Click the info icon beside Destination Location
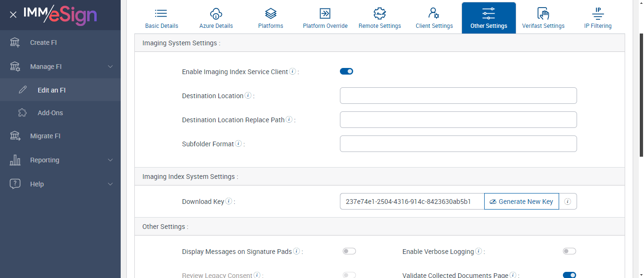Screen dimensions: 644x278 click(x=248, y=96)
